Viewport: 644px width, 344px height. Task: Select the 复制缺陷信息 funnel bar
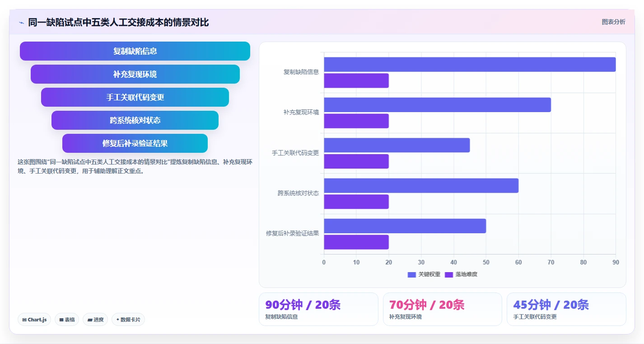(x=135, y=51)
